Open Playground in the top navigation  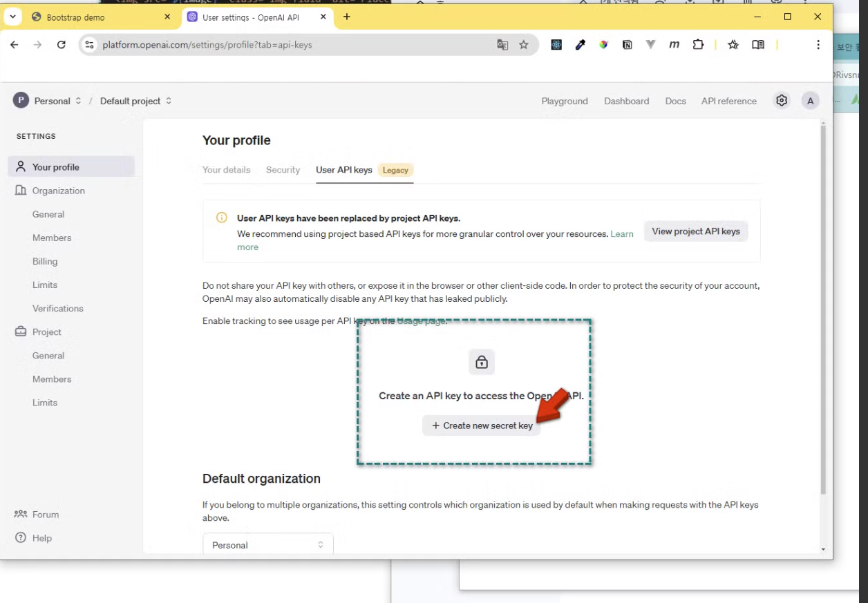click(x=565, y=101)
